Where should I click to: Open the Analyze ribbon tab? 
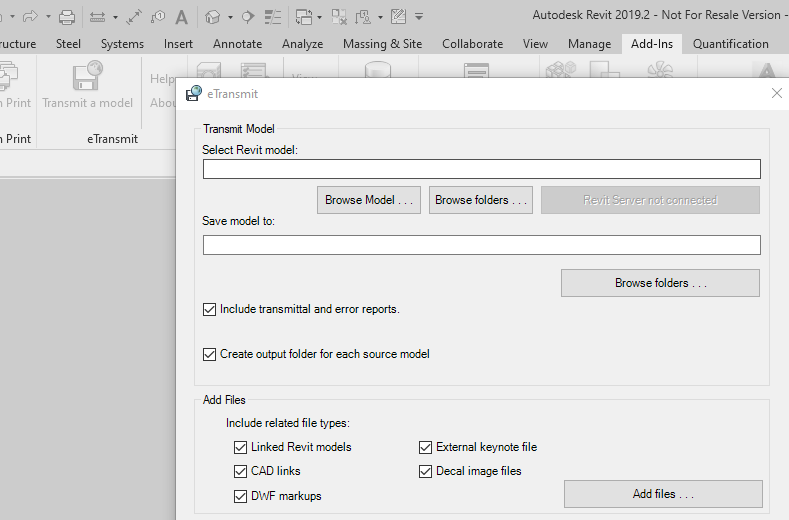(302, 44)
